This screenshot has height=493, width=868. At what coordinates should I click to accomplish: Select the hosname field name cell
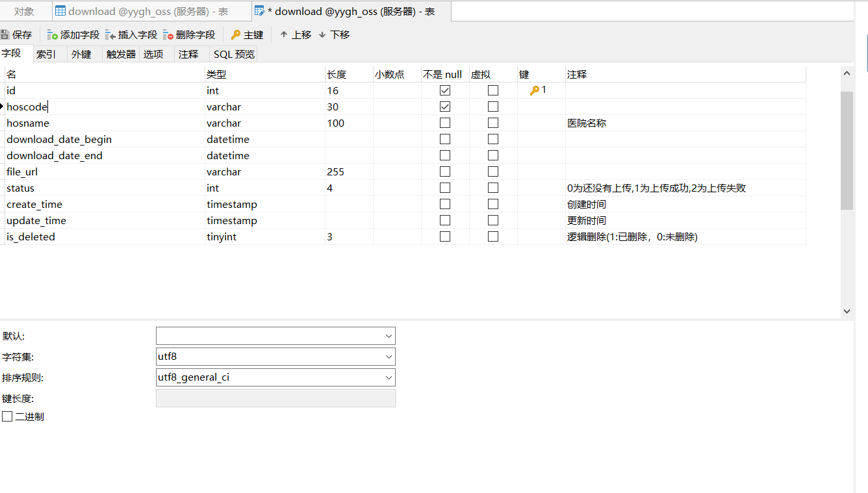105,123
